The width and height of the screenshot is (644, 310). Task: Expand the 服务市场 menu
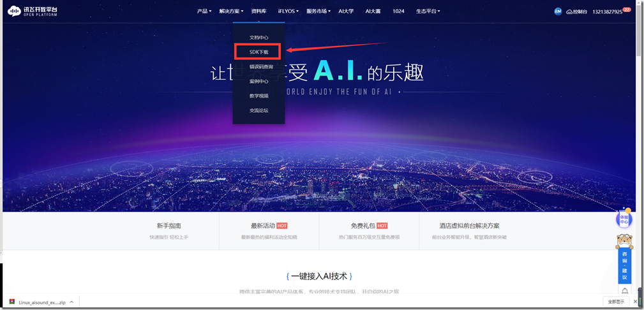pyautogui.click(x=318, y=11)
